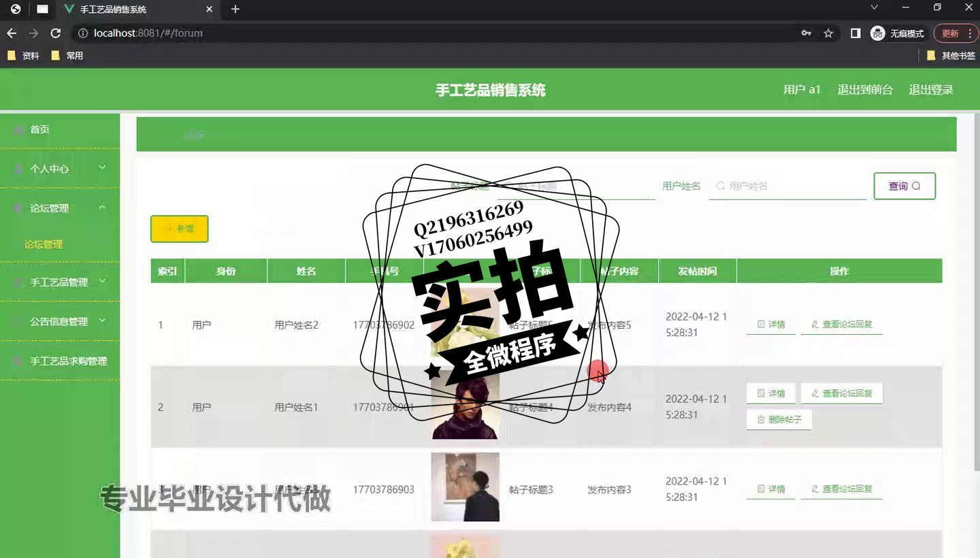
Task: Click the cell 帖子标题3
Action: click(x=531, y=490)
